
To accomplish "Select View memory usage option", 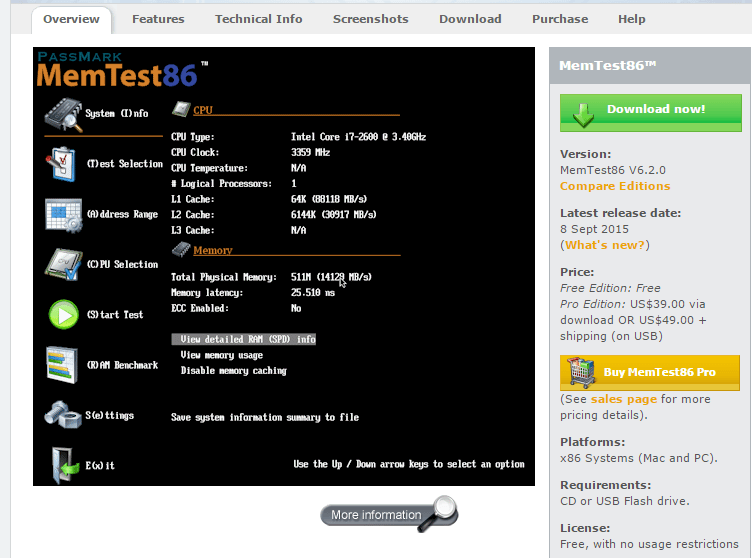I will coord(222,355).
